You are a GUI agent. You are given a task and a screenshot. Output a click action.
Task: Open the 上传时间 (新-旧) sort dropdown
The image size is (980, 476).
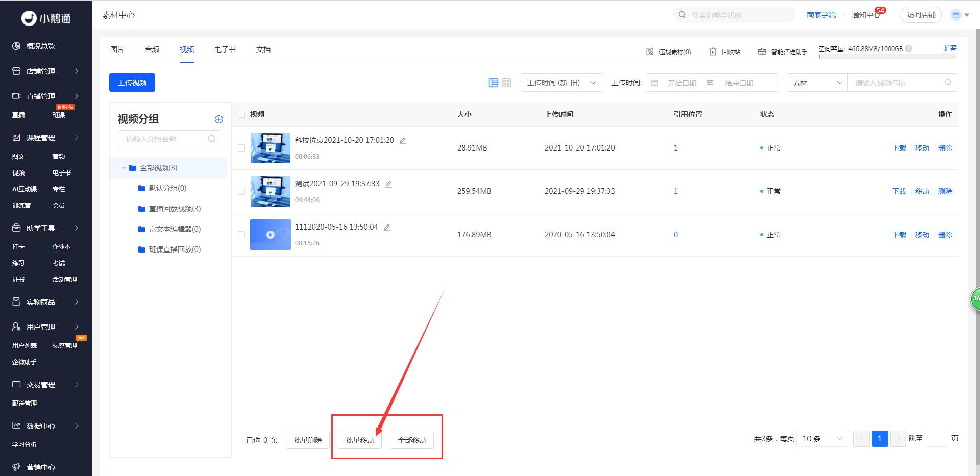click(561, 83)
